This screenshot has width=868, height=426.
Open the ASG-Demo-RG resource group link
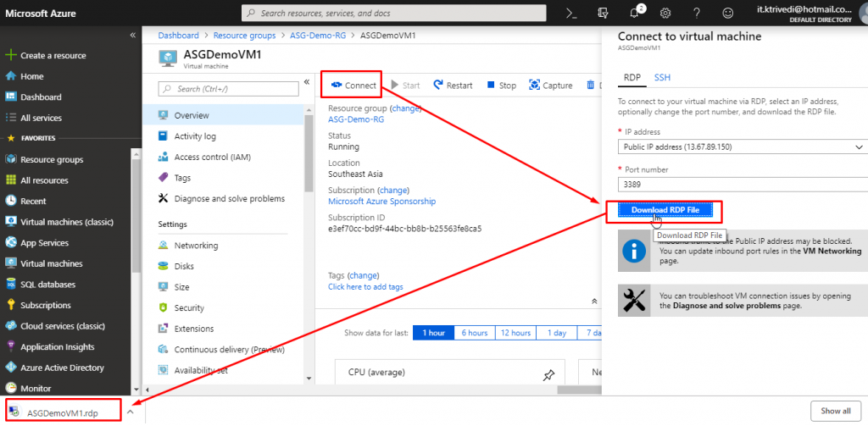(357, 120)
